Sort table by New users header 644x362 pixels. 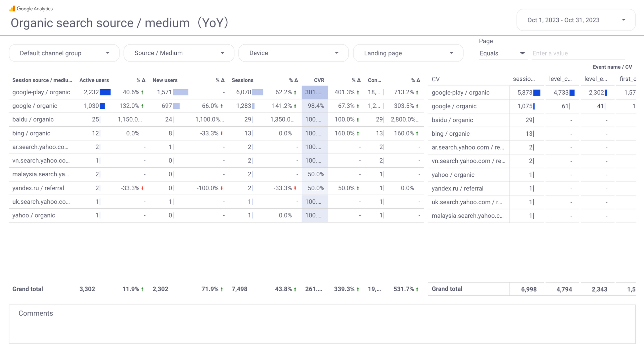165,80
